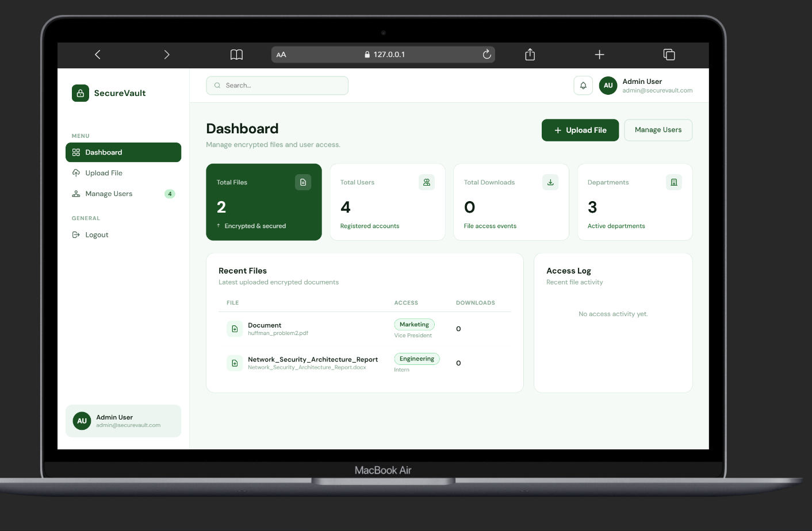Click the AU avatar in the header

coord(608,86)
